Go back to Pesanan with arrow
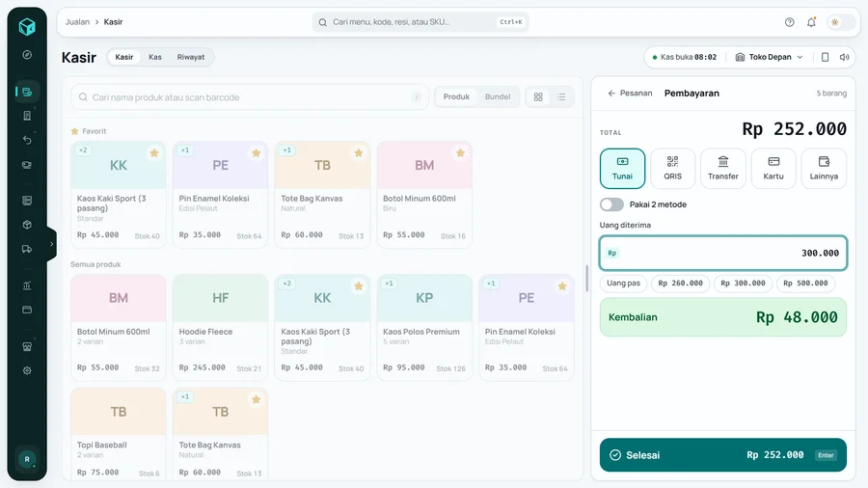This screenshot has height=488, width=868. tap(630, 93)
